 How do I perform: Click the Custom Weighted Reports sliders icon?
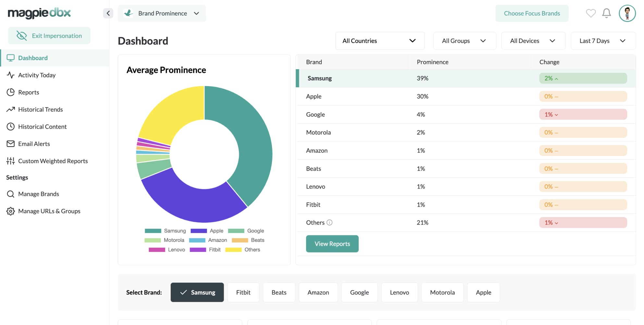[x=11, y=161]
